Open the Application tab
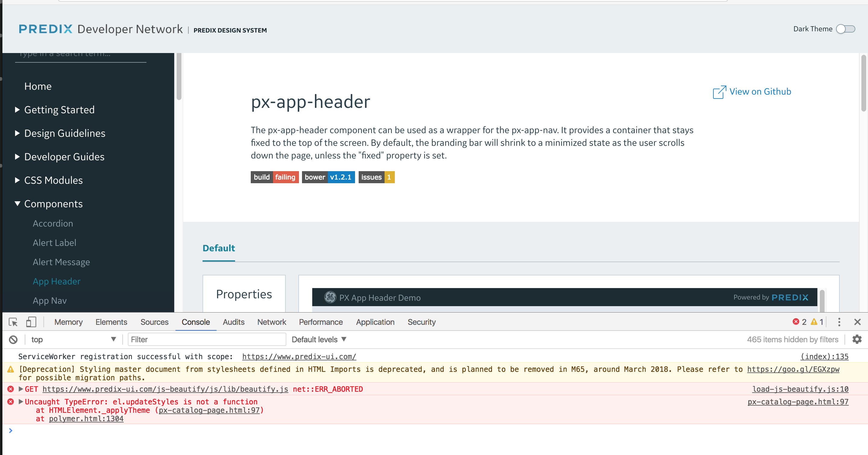 point(375,322)
